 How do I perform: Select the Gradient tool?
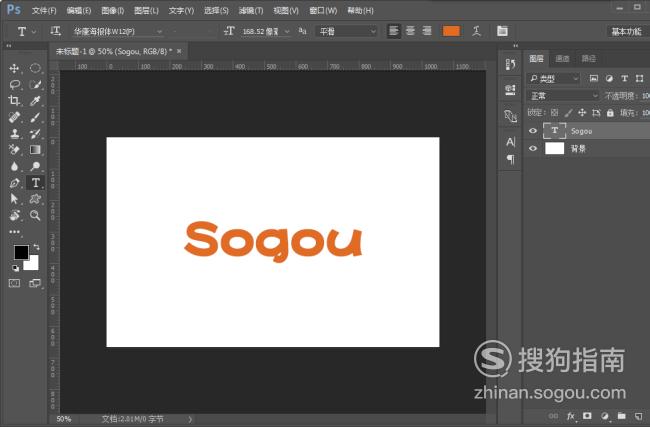click(35, 150)
